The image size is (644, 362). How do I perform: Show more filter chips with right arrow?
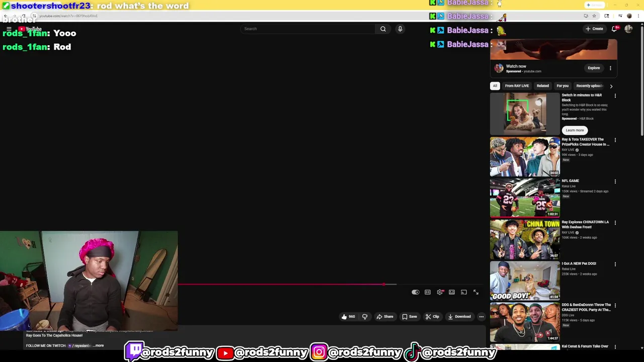[x=611, y=86]
